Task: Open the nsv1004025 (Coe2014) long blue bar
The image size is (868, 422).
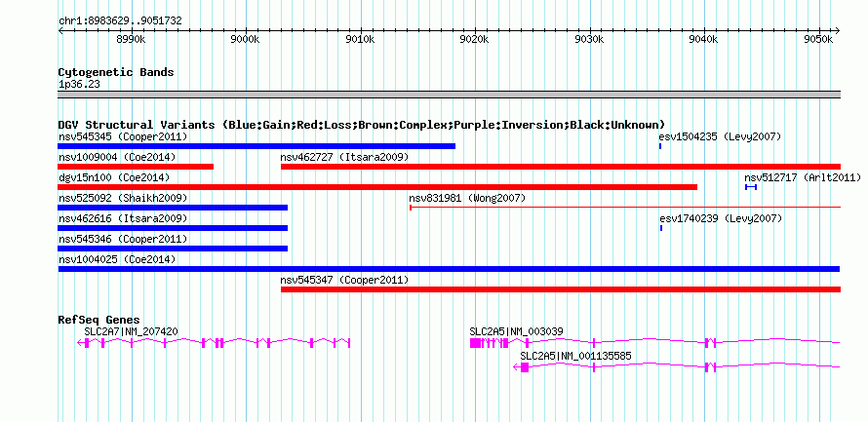Action: 449,269
